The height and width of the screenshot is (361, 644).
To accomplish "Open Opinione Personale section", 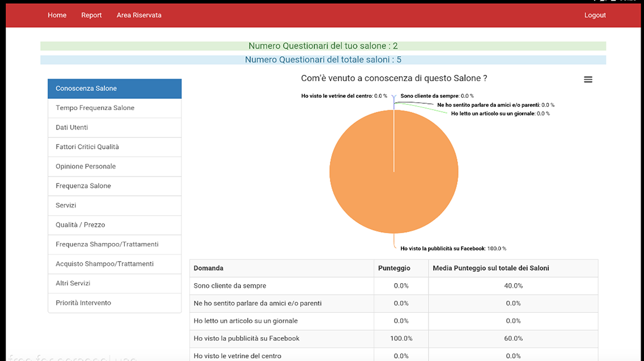I will (115, 166).
